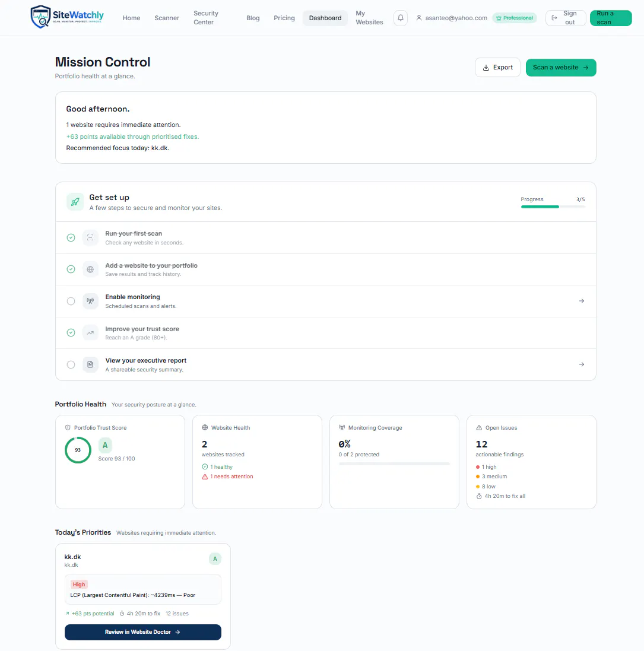This screenshot has height=651, width=644.
Task: Click the 3/5 progress count
Action: tap(580, 199)
